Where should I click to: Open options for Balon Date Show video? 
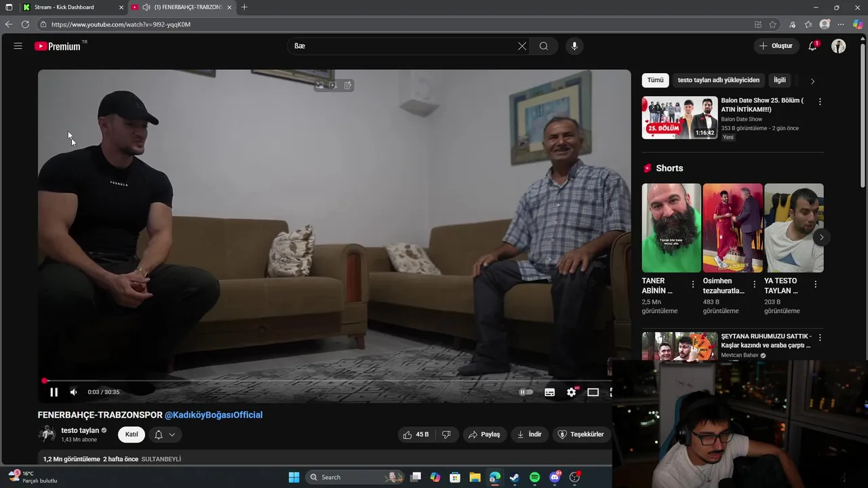820,102
